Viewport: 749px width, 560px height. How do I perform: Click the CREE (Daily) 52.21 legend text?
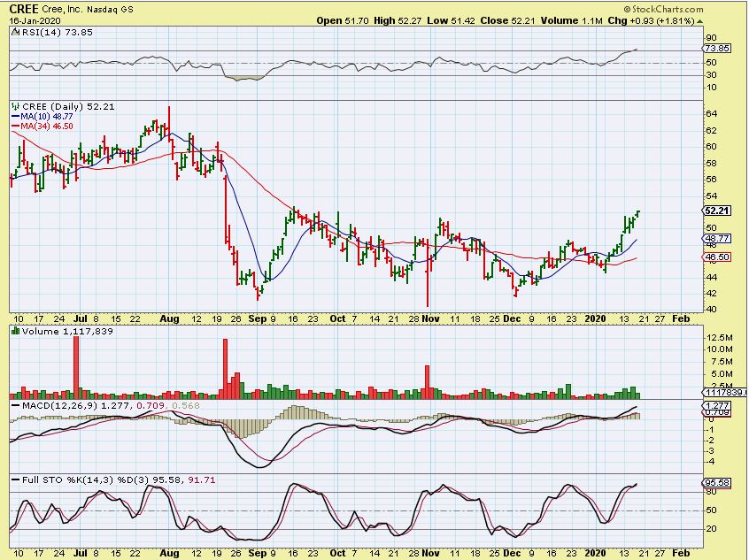(x=68, y=106)
